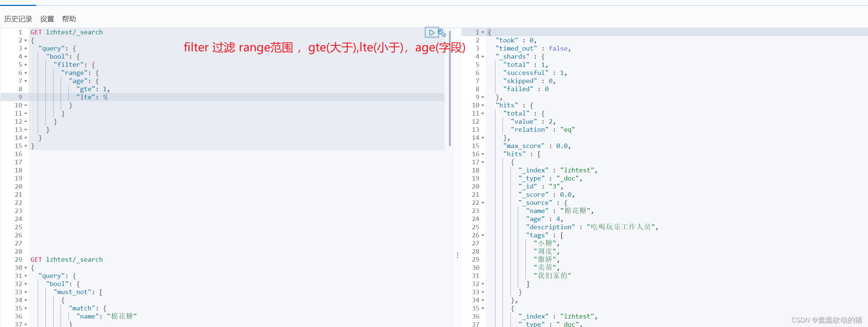Image resolution: width=868 pixels, height=327 pixels.
Task: Click the first GET lzhtest/_search request line
Action: (x=67, y=32)
